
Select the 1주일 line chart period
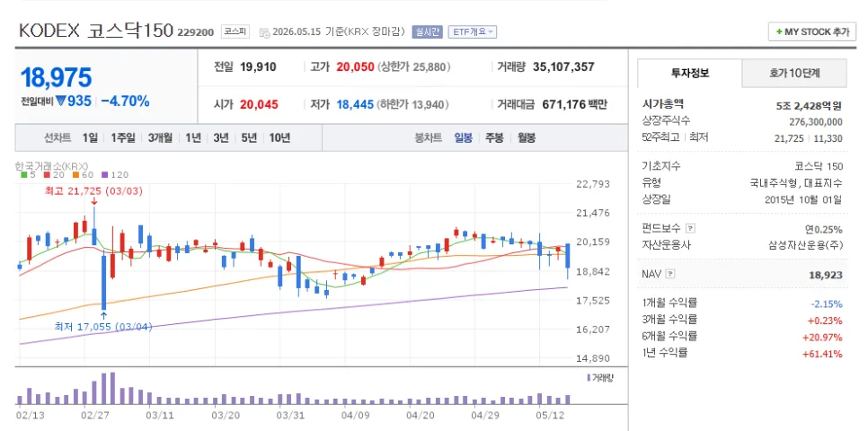tap(123, 138)
